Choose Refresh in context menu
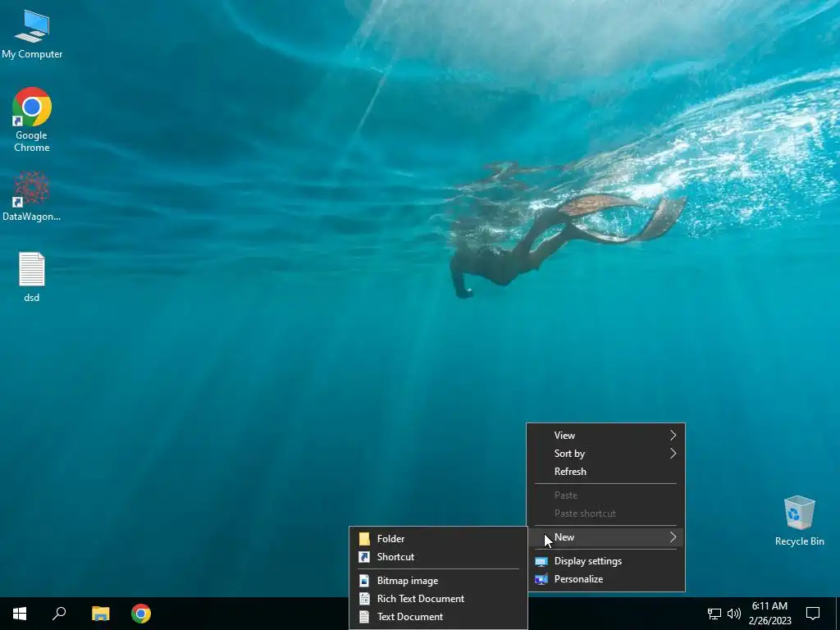This screenshot has height=630, width=840. point(606,472)
